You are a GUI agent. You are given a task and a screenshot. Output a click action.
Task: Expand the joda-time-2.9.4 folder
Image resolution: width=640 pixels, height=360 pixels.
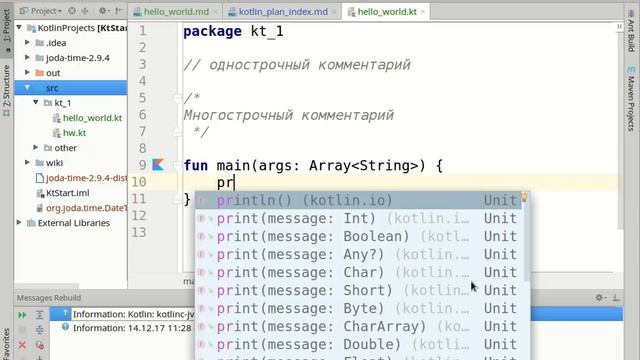[x=27, y=57]
